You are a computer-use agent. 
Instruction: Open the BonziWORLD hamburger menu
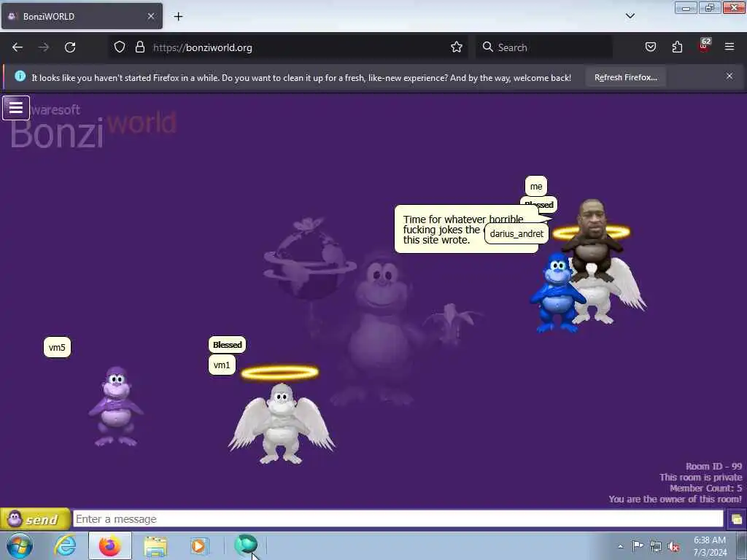16,108
